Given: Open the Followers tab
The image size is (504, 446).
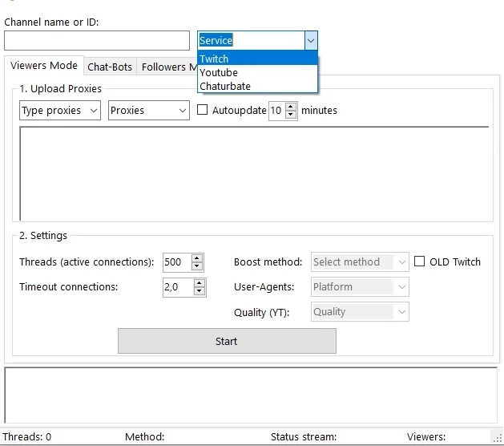Looking at the screenshot, I should [167, 67].
